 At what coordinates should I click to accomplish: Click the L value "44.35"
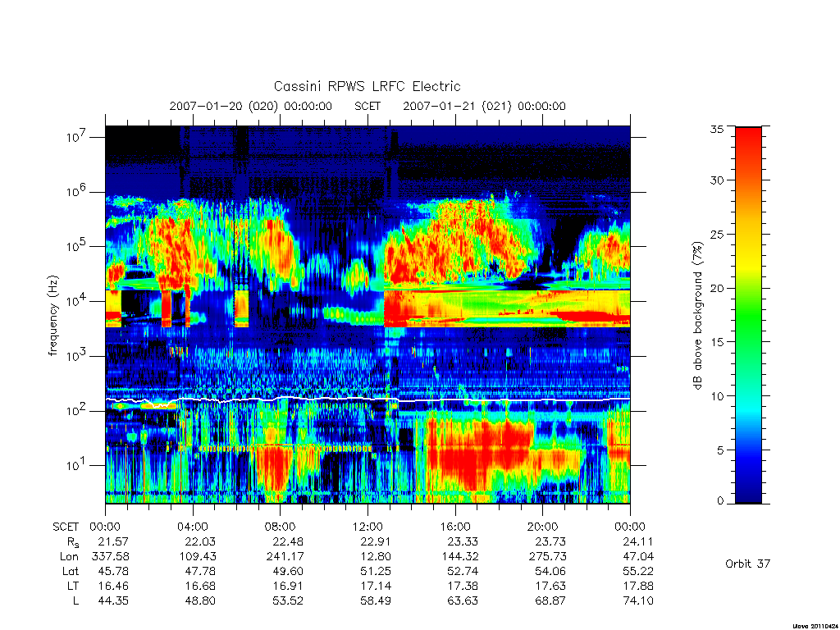[113, 600]
